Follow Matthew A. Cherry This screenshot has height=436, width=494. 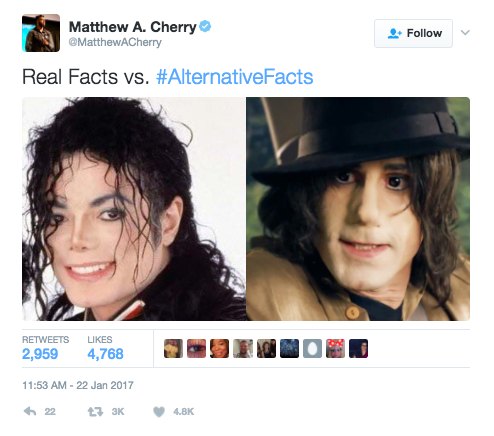click(x=413, y=33)
